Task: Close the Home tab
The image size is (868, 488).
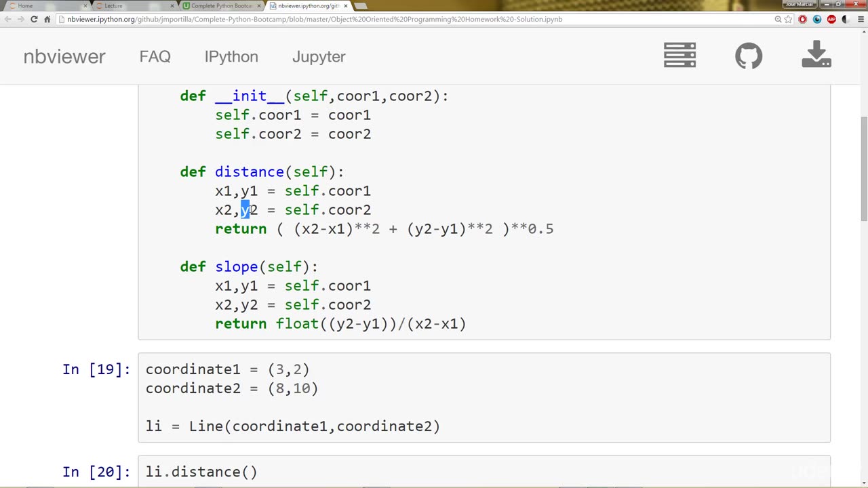Action: point(85,6)
